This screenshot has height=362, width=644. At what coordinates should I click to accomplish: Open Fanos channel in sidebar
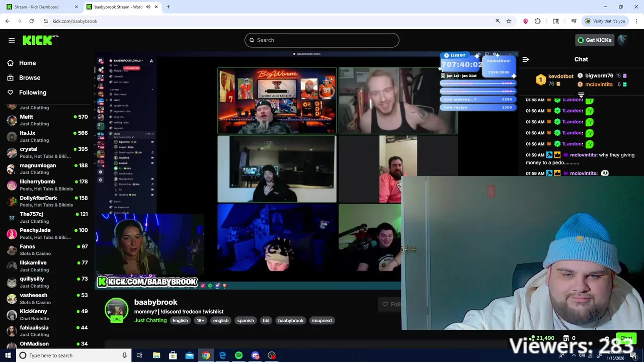coord(47,250)
